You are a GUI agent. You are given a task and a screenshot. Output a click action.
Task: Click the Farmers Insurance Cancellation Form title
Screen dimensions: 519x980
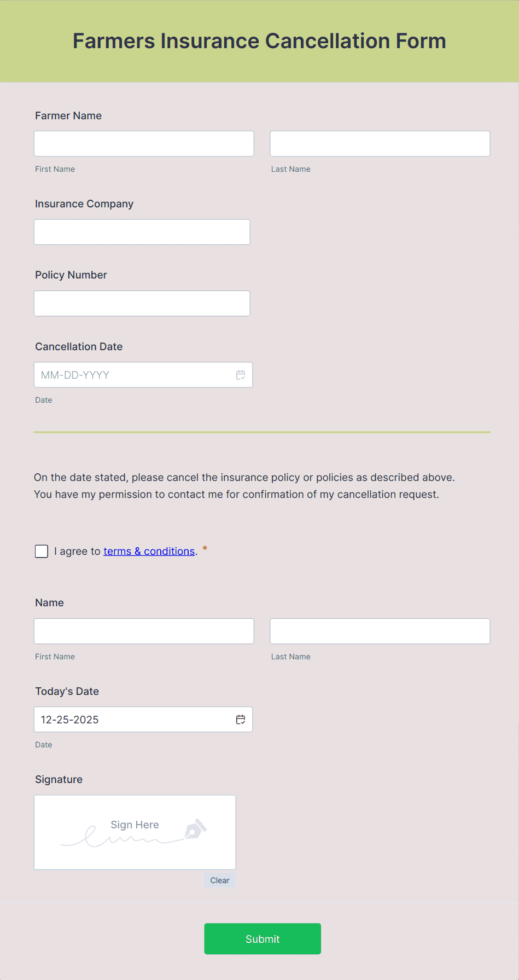tap(259, 40)
